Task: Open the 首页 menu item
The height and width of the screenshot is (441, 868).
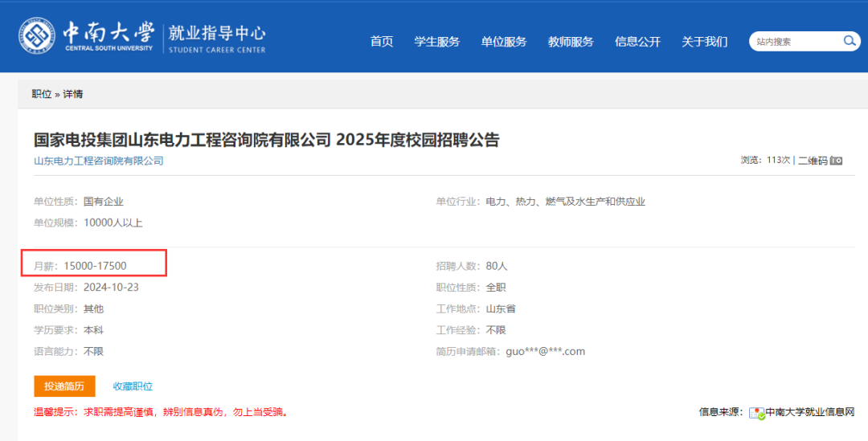Action: tap(382, 42)
